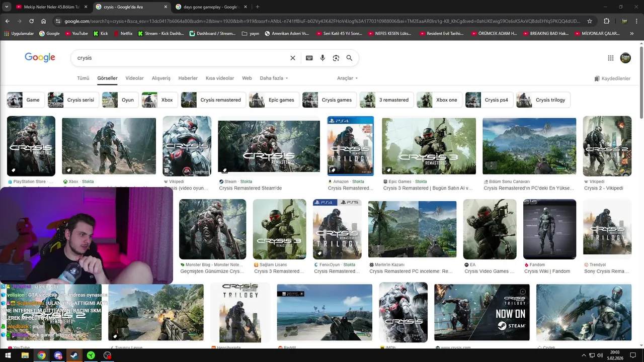The height and width of the screenshot is (362, 644).
Task: Go back to previous page
Action: (7, 21)
